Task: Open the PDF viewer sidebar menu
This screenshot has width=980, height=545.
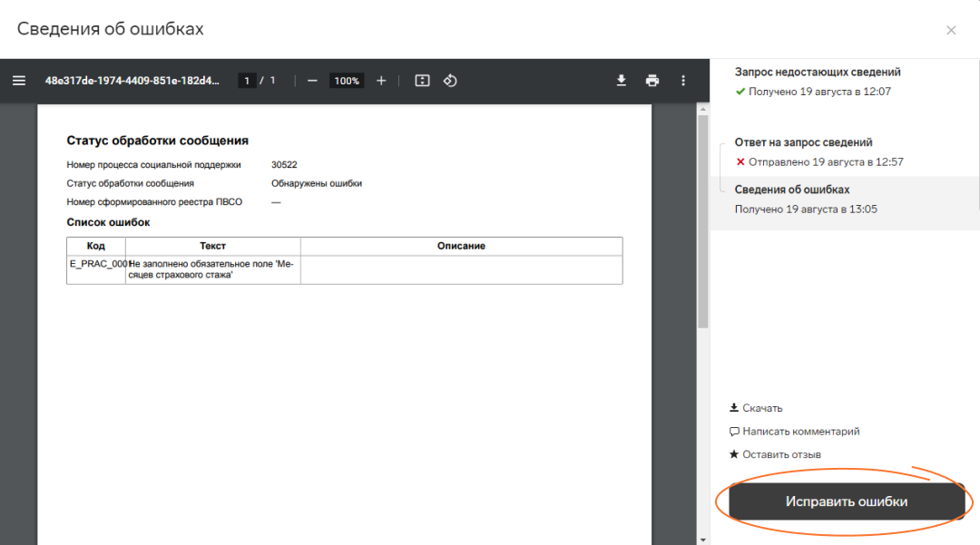Action: point(19,81)
